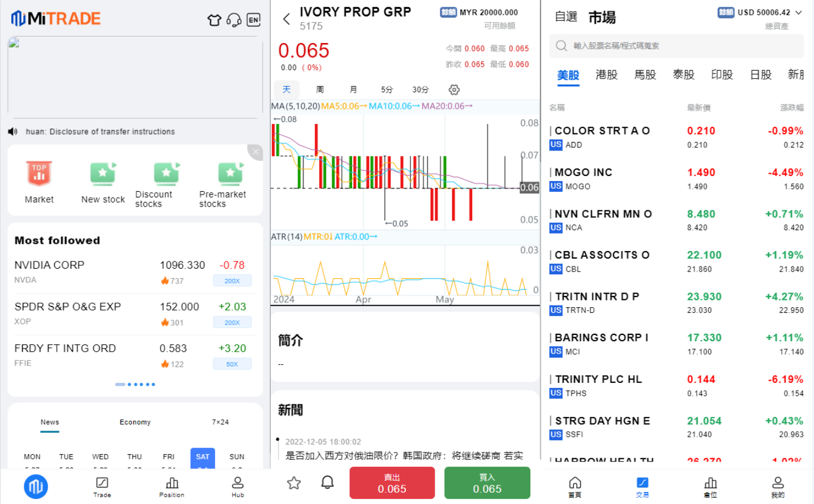Click the announcement speaker icon
This screenshot has height=504, width=814.
[12, 132]
